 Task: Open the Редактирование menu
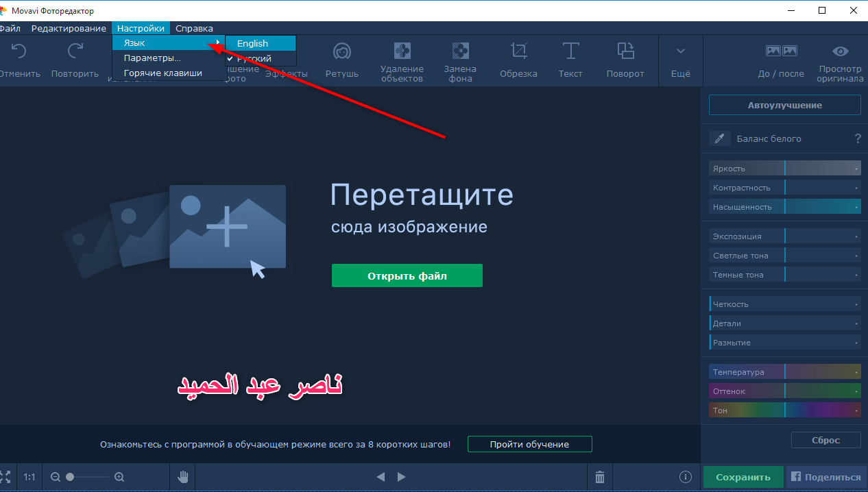69,28
